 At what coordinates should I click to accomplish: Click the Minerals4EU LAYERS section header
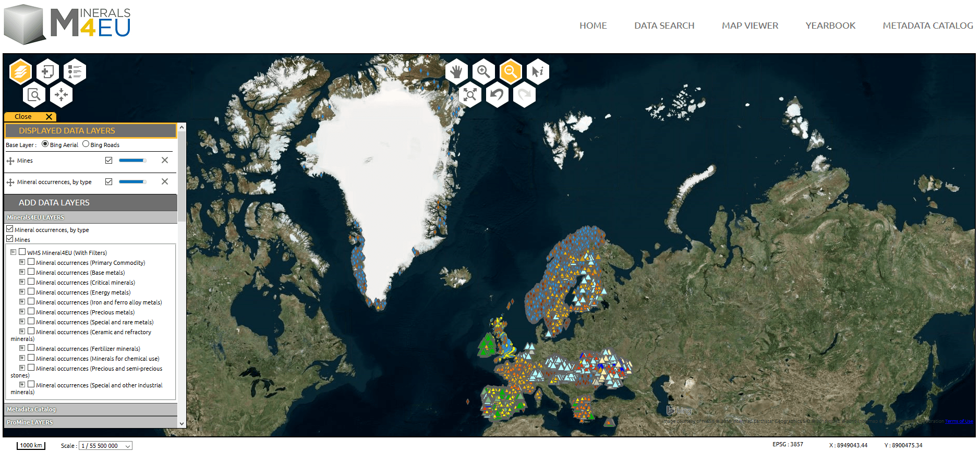91,217
